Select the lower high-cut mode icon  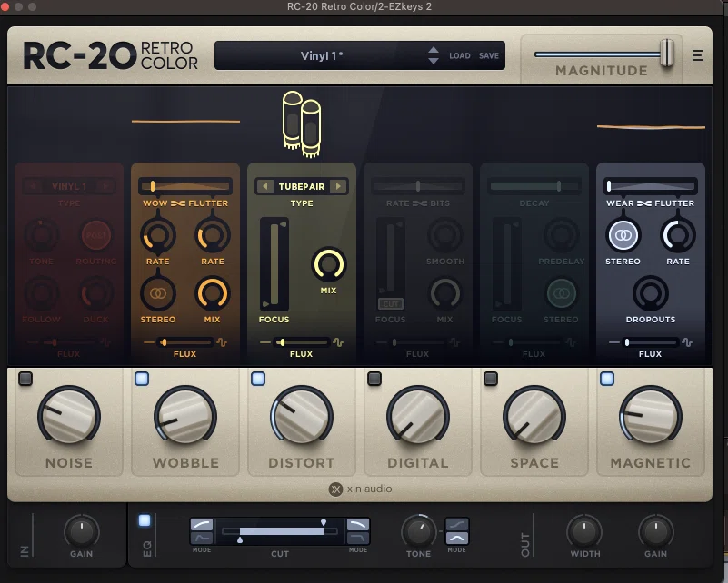(x=358, y=538)
